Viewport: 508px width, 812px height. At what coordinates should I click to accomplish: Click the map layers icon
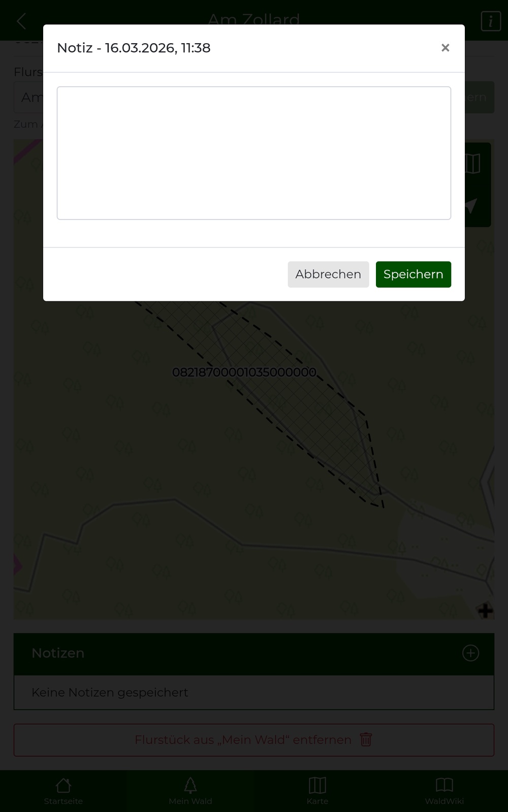(x=472, y=163)
